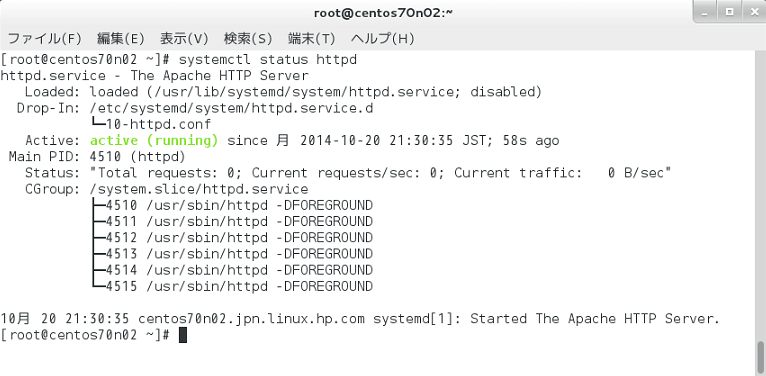Viewport: 766px width, 376px height.
Task: Click the /system.slice/httpd.service CGroup path
Action: pos(199,189)
